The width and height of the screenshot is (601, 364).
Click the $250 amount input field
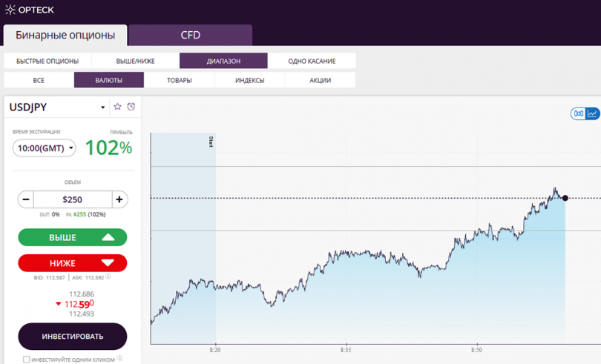tap(73, 199)
